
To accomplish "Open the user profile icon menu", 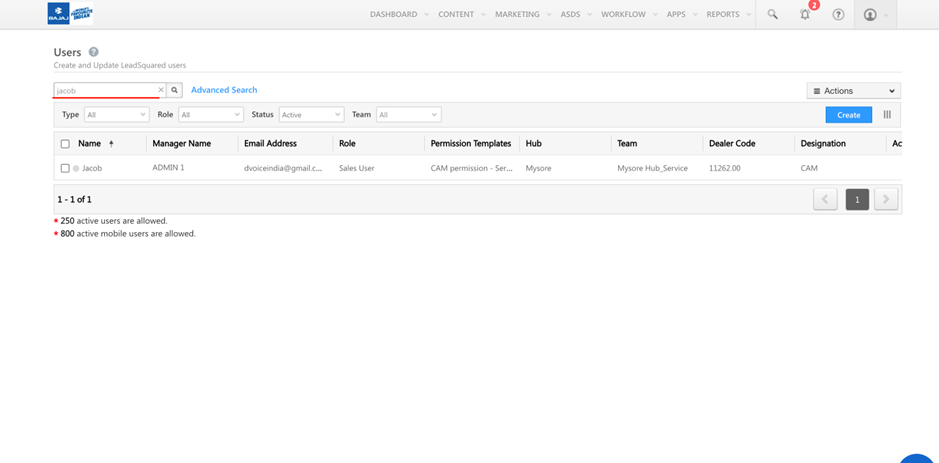I will (870, 15).
